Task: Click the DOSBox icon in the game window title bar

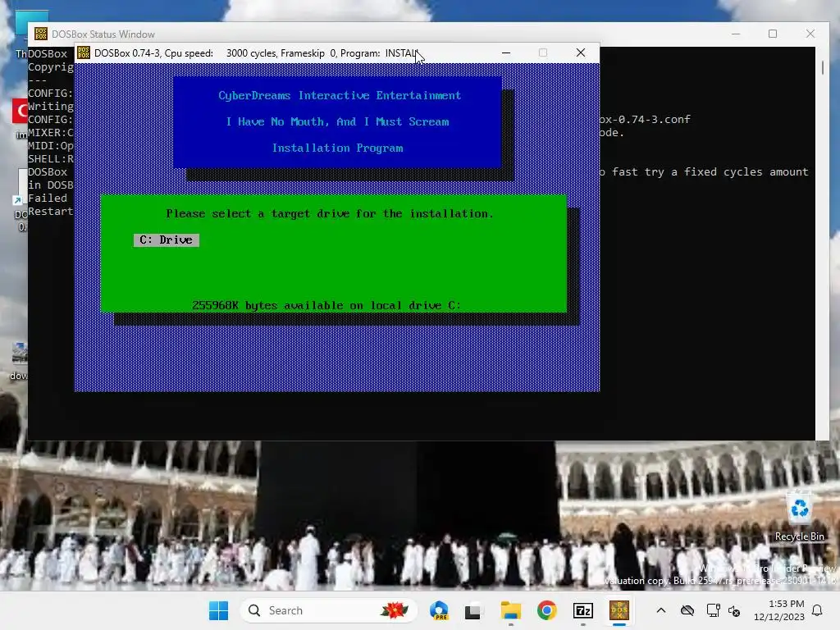Action: click(84, 52)
